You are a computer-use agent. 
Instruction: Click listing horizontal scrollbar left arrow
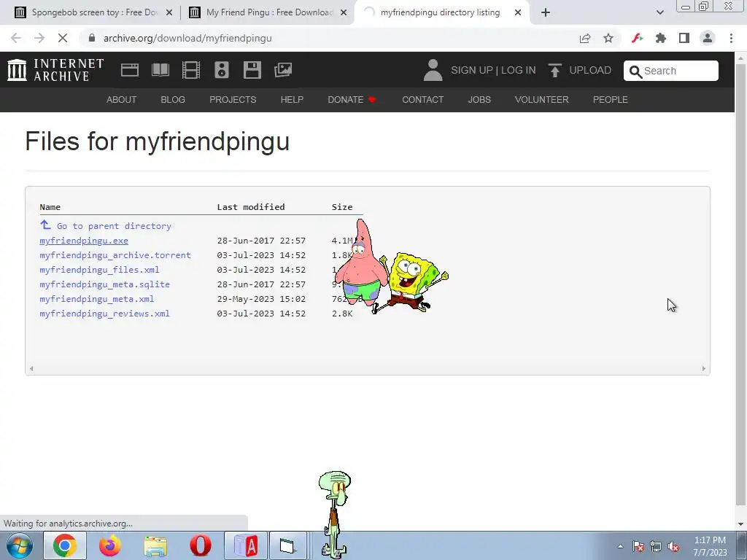(31, 368)
